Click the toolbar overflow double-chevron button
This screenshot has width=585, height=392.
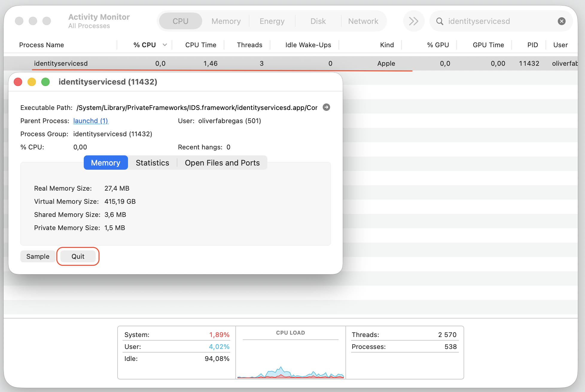coord(414,21)
